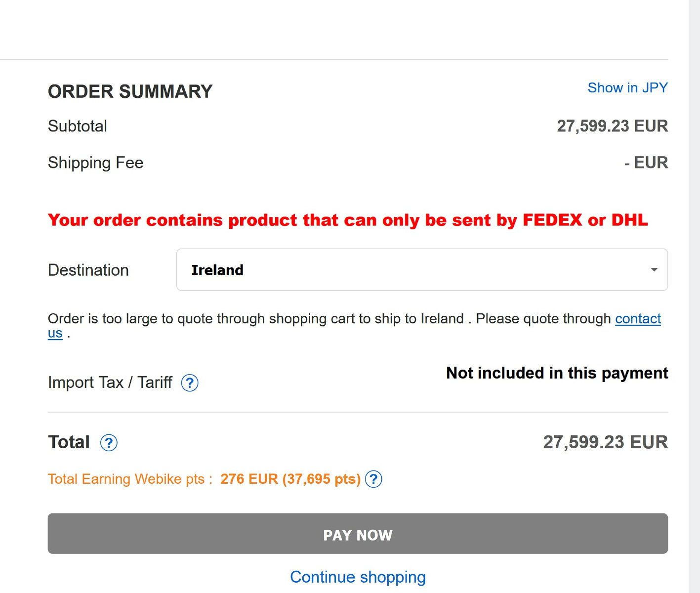
Task: Select the Subtotal amount 27,599.23 EUR
Action: click(x=612, y=126)
